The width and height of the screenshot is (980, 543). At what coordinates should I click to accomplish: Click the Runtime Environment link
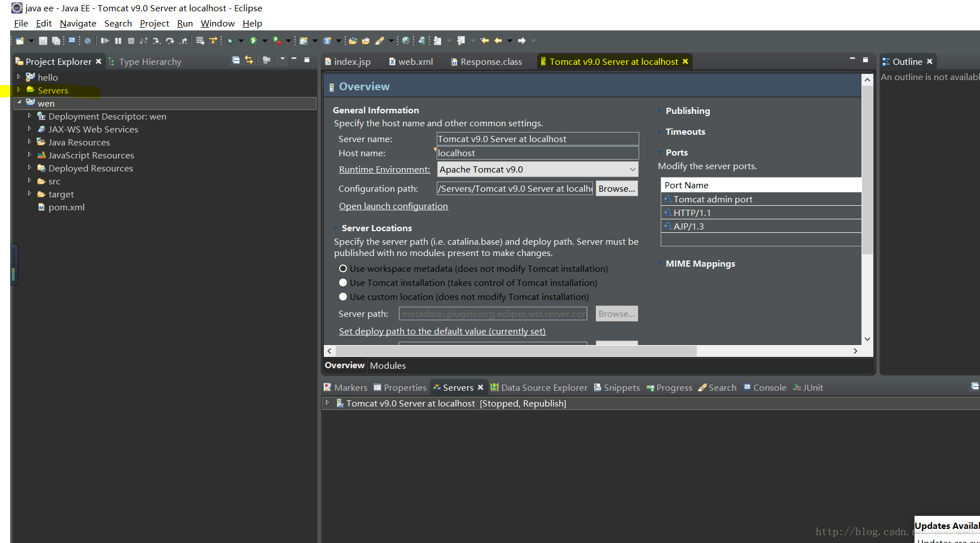pos(384,169)
